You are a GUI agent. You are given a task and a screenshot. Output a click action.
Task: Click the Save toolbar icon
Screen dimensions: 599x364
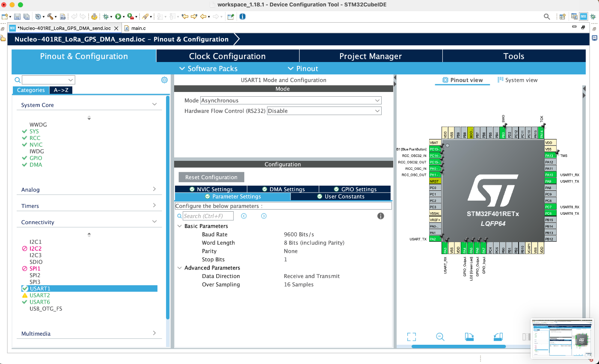(18, 17)
